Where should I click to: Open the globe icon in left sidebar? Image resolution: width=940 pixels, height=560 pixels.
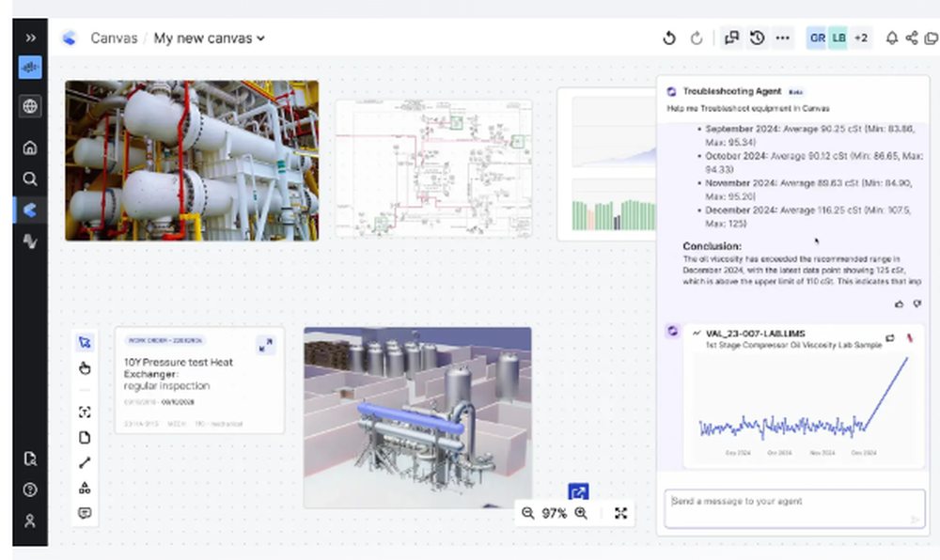(30, 106)
